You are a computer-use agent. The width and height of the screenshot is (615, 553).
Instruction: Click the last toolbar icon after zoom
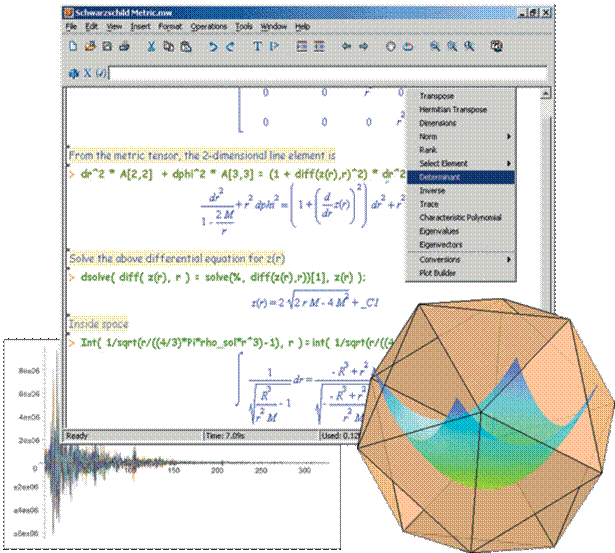(x=497, y=46)
